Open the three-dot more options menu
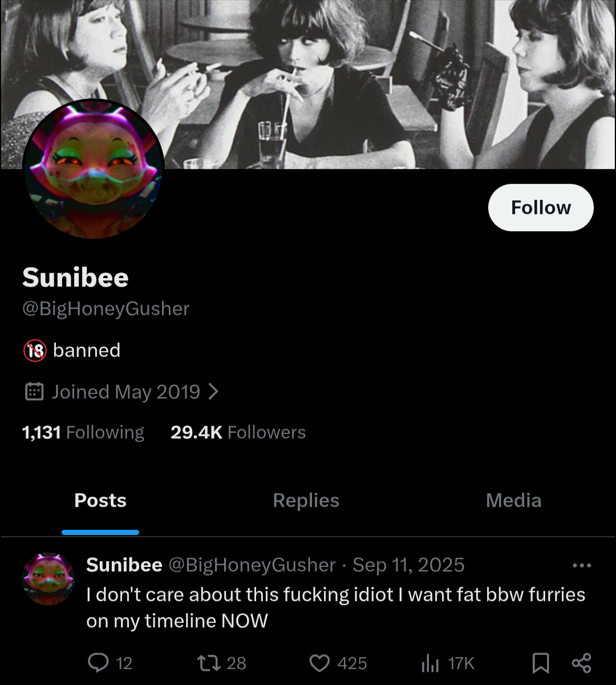 [582, 566]
